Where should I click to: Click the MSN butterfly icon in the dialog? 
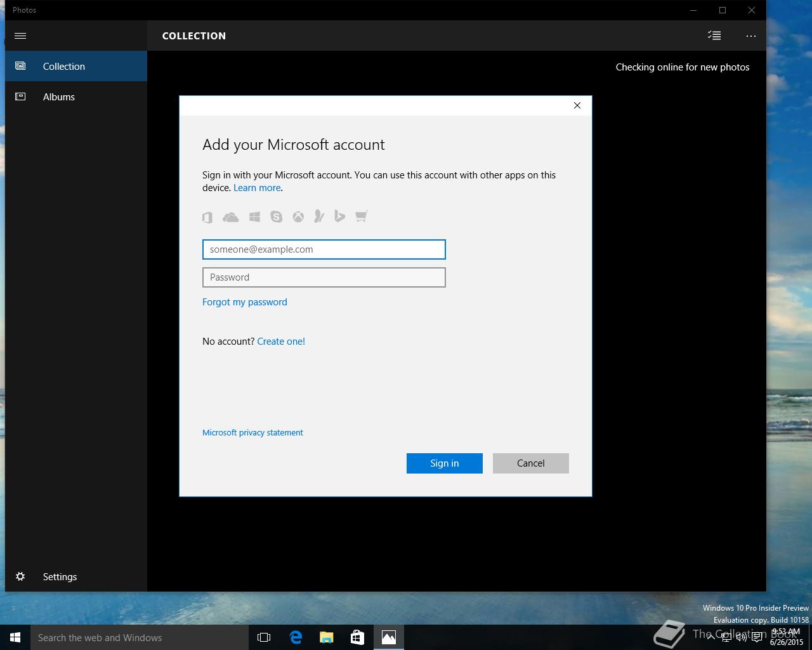pos(319,217)
